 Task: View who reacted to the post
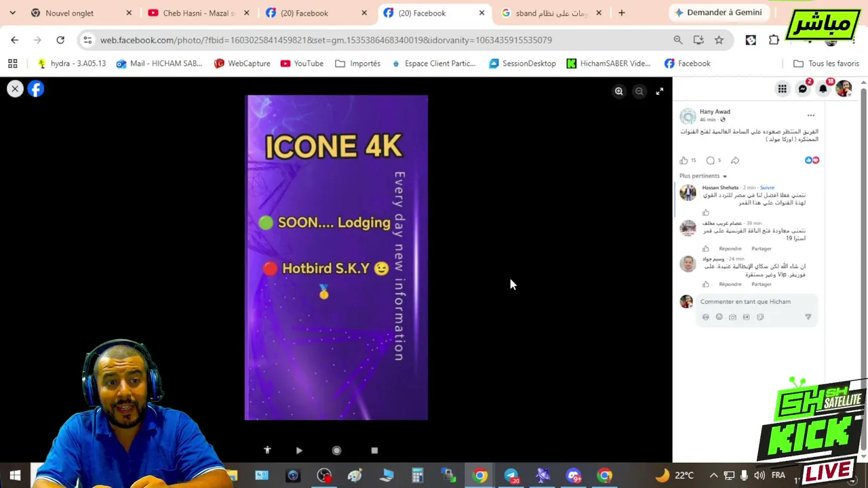point(812,161)
